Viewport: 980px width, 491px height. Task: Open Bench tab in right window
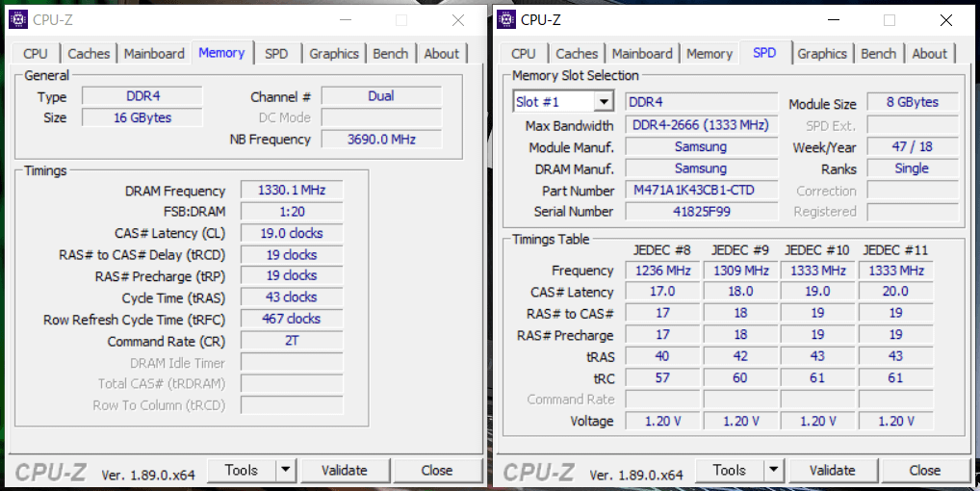click(x=879, y=54)
